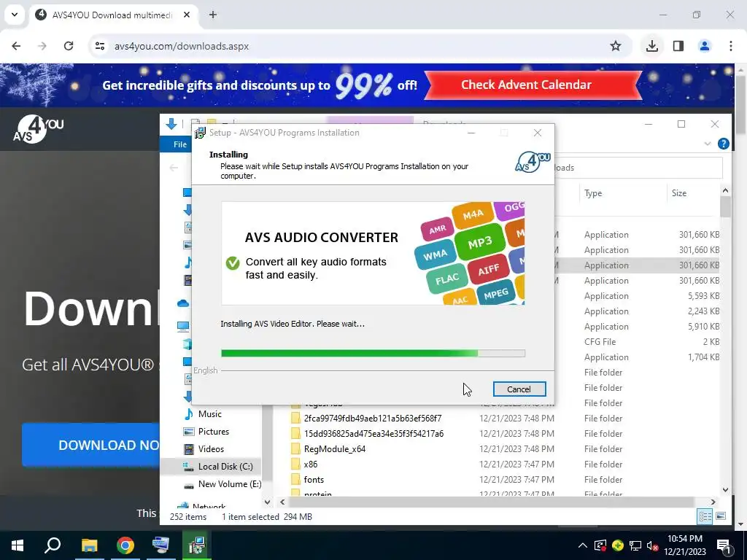The width and height of the screenshot is (747, 560).
Task: Open a new Chrome tab
Action: point(213,15)
